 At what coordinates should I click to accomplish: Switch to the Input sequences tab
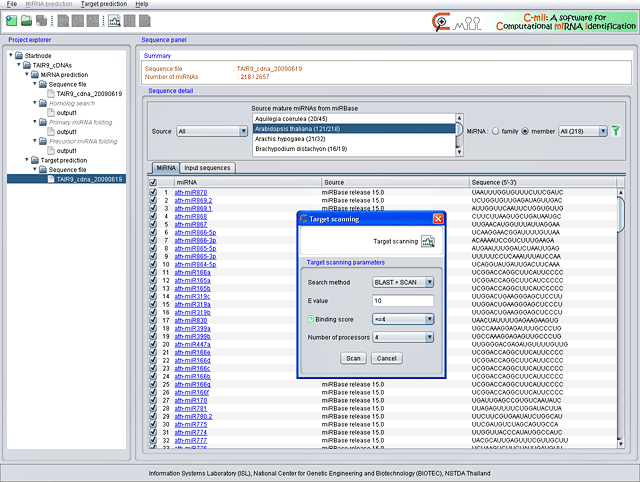click(207, 168)
